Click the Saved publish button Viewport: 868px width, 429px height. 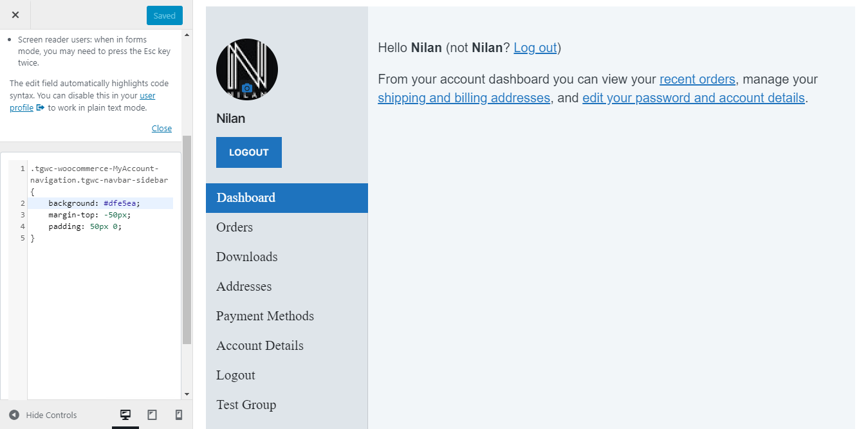(x=164, y=15)
